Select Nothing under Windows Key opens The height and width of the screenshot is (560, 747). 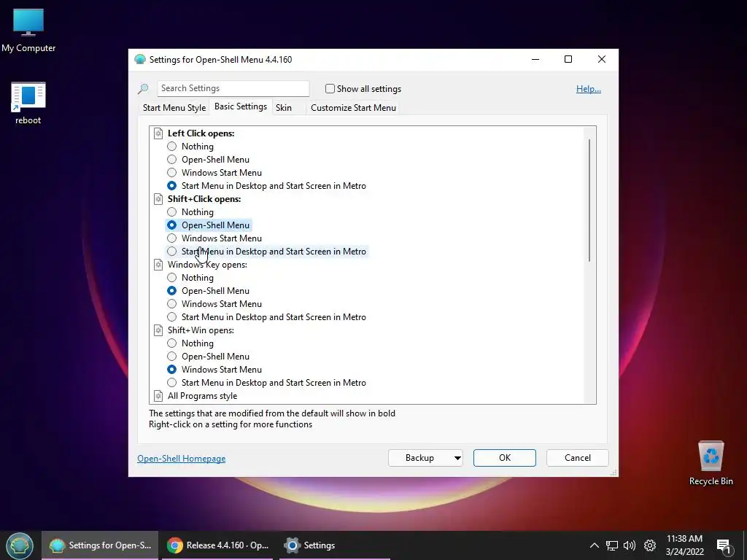[x=172, y=278]
